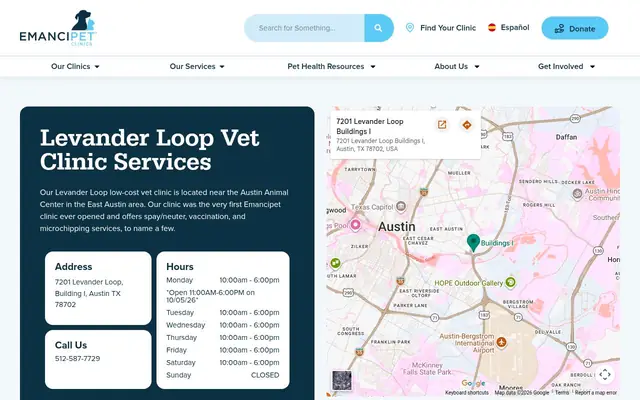Click the Friday hours row
This screenshot has width=640, height=400.
point(223,350)
